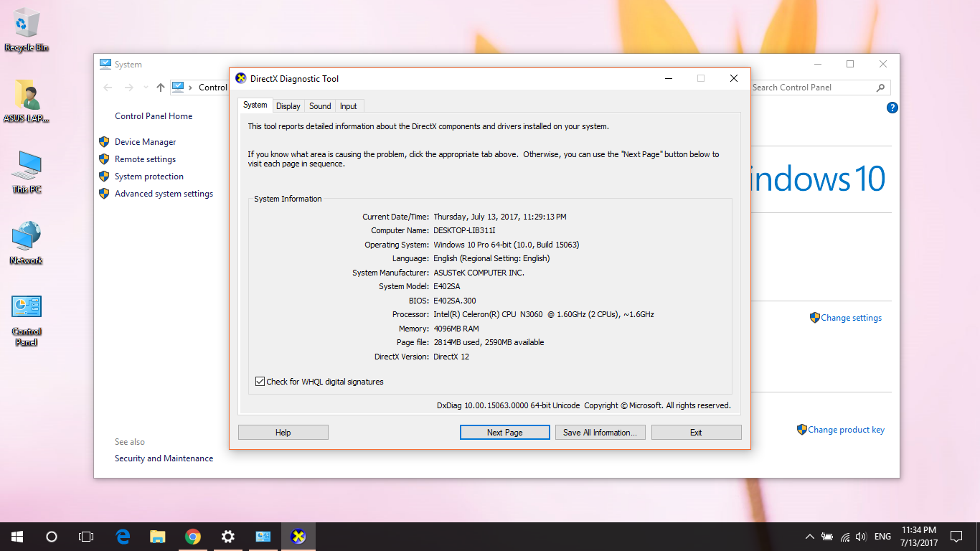The image size is (980, 551).
Task: Open Settings gear on the taskbar
Action: [227, 537]
